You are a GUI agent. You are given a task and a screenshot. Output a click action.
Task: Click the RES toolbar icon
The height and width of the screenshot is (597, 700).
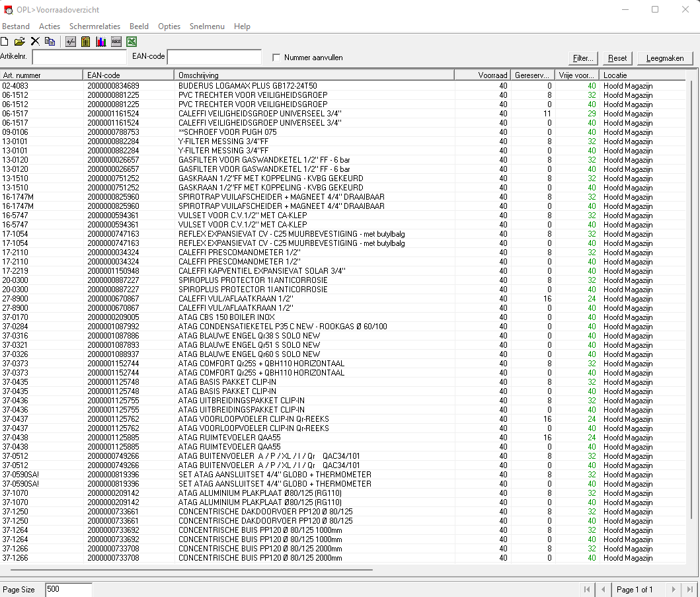(116, 42)
